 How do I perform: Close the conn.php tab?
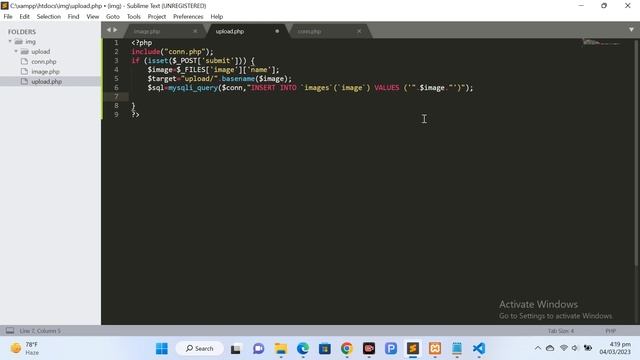pyautogui.click(x=359, y=31)
